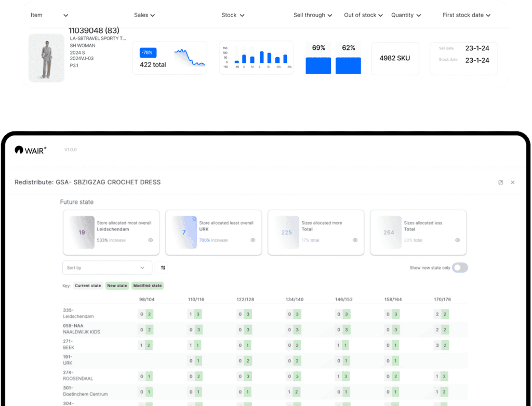Click the expand window icon in redistribute dialog
Image resolution: width=532 pixels, height=406 pixels.
click(x=500, y=182)
